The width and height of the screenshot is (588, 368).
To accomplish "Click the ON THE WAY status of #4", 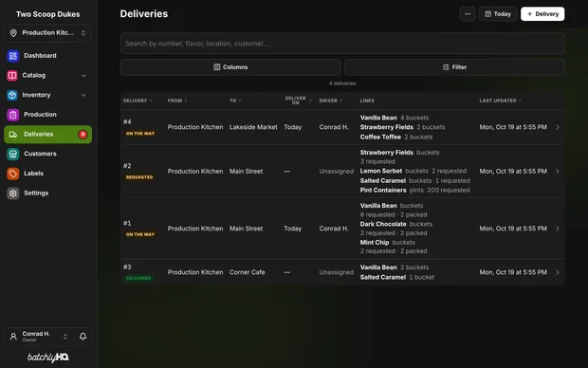I will (140, 134).
